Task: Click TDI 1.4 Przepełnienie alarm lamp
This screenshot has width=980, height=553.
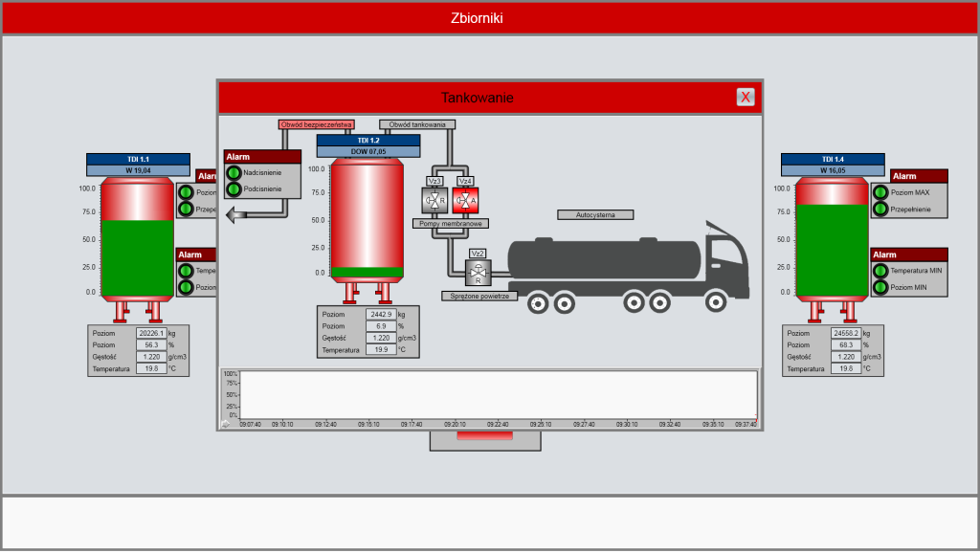Action: tap(880, 210)
